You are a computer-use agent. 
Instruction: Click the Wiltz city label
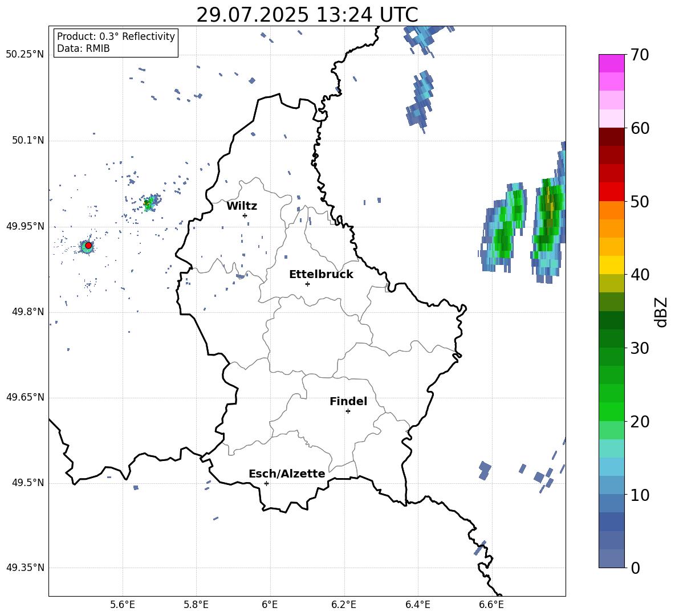242,206
